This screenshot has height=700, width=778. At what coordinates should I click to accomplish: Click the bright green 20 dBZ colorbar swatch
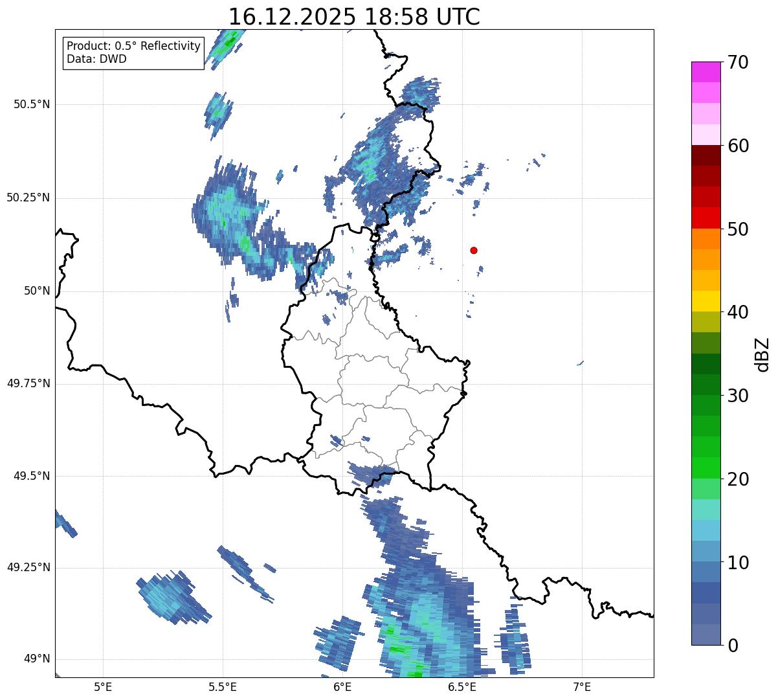[706, 468]
